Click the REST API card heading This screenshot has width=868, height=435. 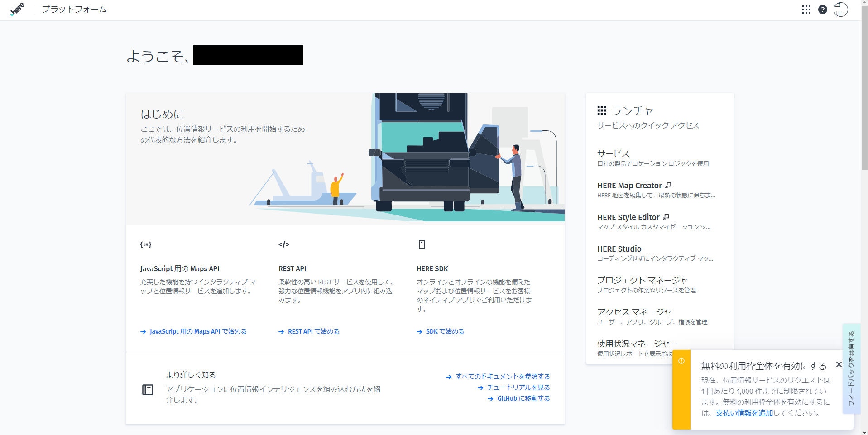[293, 269]
